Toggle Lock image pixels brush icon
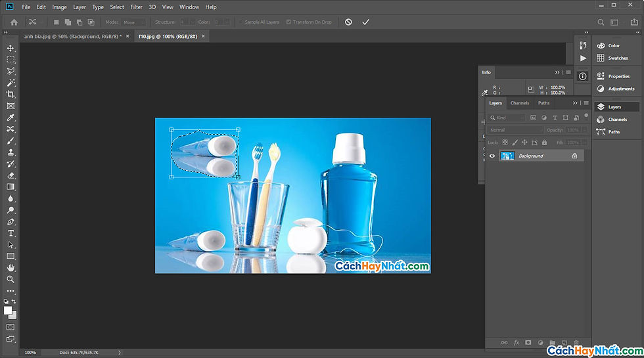 [x=515, y=143]
